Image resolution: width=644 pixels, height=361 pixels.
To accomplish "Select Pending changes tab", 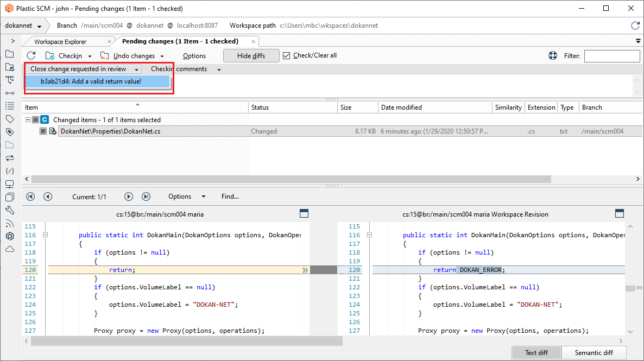I will click(x=180, y=41).
